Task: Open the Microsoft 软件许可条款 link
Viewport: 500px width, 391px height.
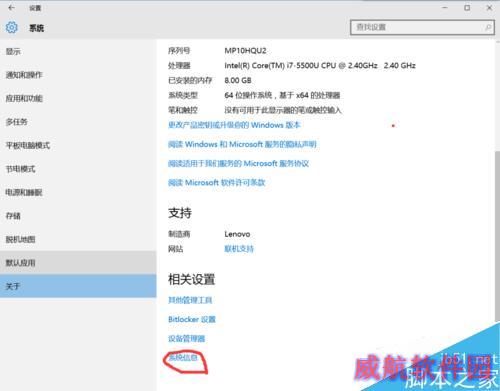Action: click(217, 183)
